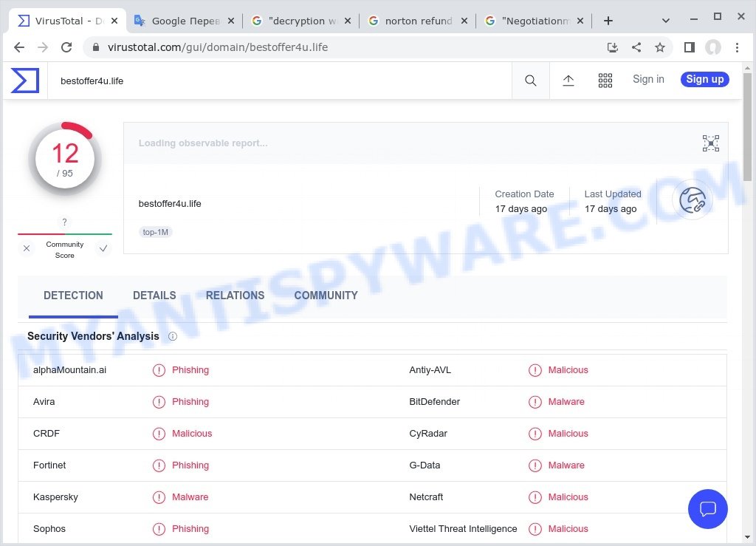Click the alert icon beside Kaspersky Malware

coord(159,497)
